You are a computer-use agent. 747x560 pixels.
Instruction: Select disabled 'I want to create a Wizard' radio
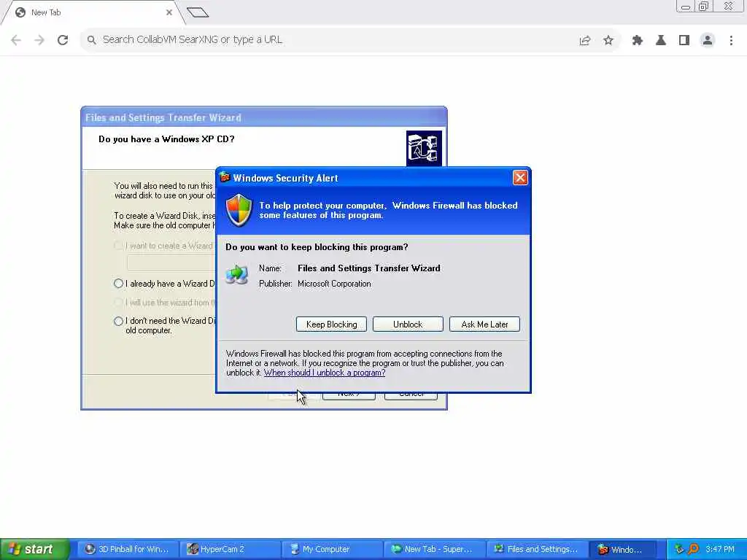[119, 246]
